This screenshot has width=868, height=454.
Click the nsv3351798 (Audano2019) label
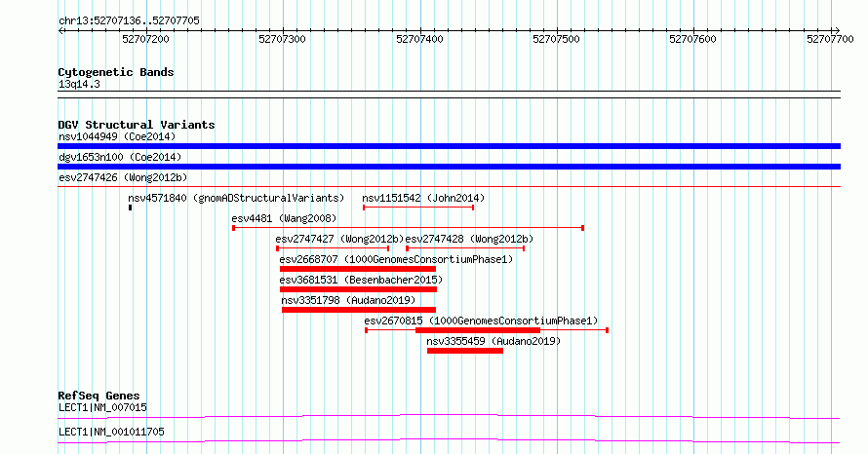pos(348,300)
